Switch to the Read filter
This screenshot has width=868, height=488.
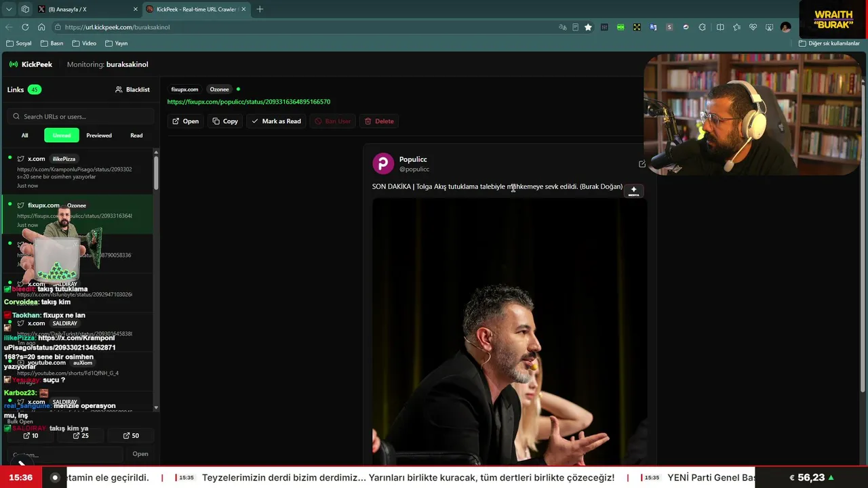pos(136,136)
